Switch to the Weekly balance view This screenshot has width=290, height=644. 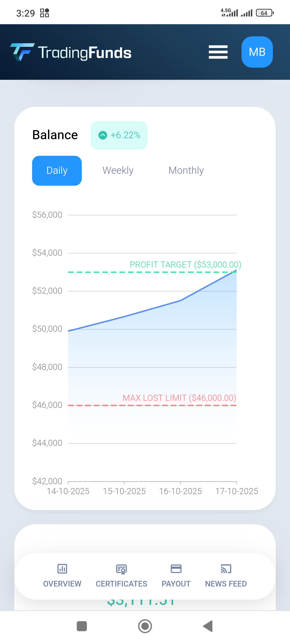[x=118, y=171]
